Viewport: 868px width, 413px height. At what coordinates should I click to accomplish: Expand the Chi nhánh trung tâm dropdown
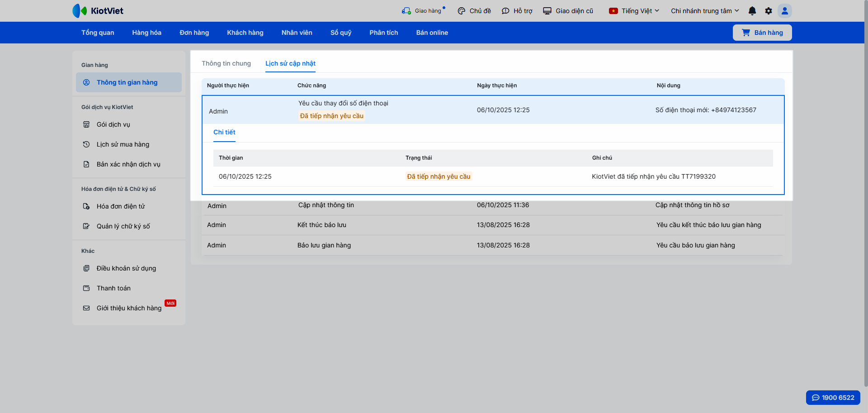coord(705,11)
